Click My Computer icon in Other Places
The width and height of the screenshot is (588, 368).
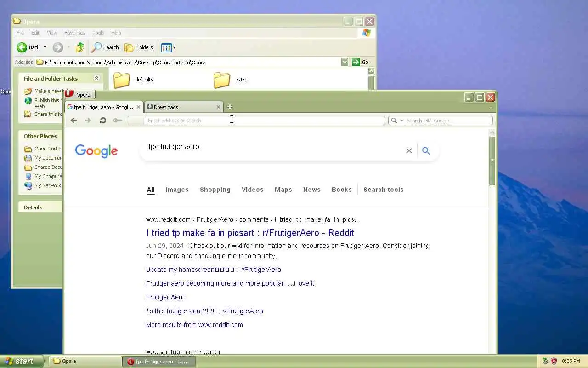tap(28, 176)
